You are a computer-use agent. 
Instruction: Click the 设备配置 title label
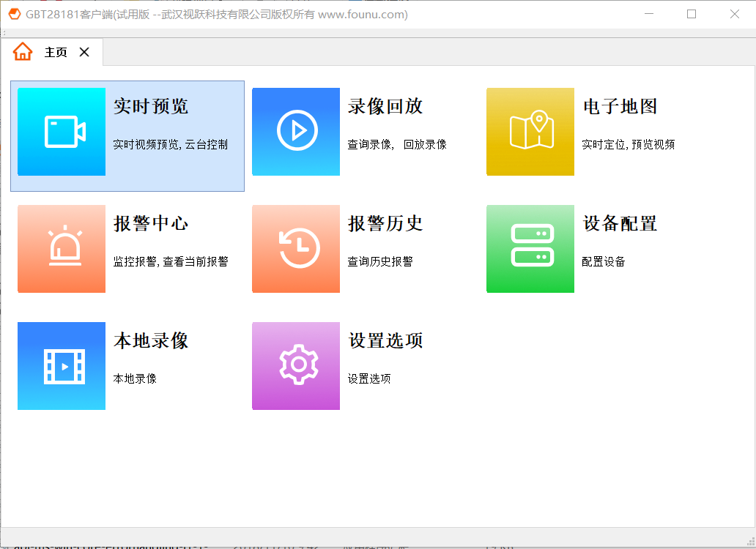click(620, 224)
